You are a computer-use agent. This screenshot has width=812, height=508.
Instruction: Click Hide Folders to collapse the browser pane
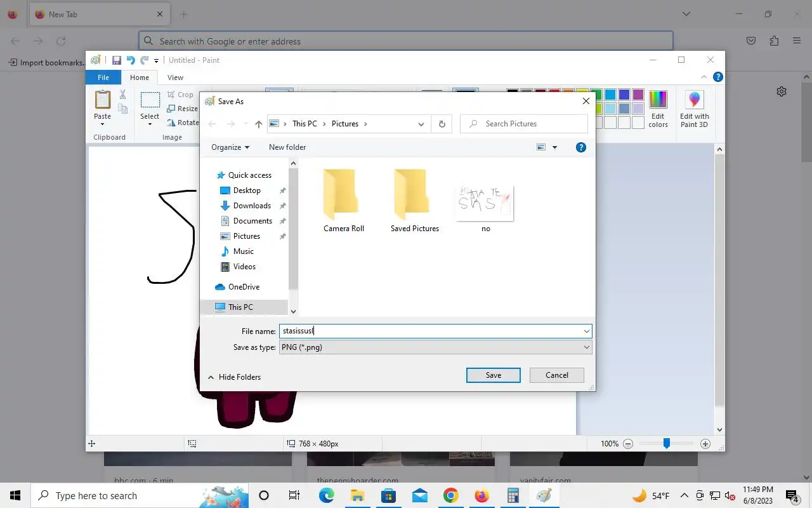coord(234,377)
